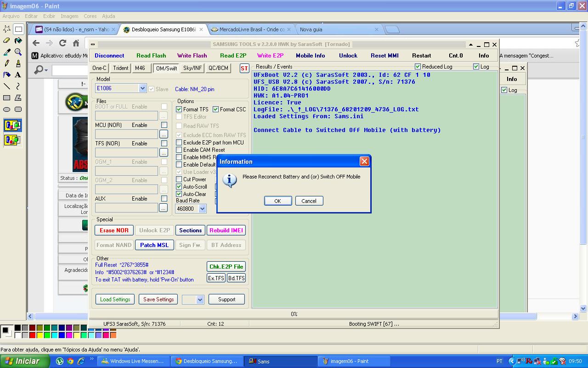This screenshot has height=368, width=588.
Task: Choose the Rounded Rectangle shape tool
Action: tap(18, 109)
